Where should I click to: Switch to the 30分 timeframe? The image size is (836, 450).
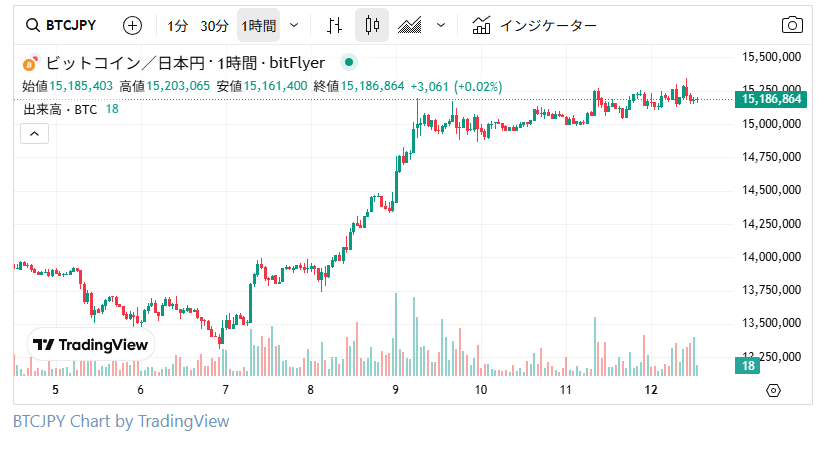213,25
